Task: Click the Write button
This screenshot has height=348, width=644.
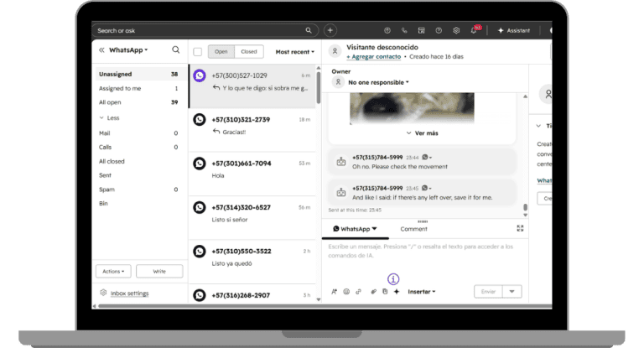Action: 159,272
